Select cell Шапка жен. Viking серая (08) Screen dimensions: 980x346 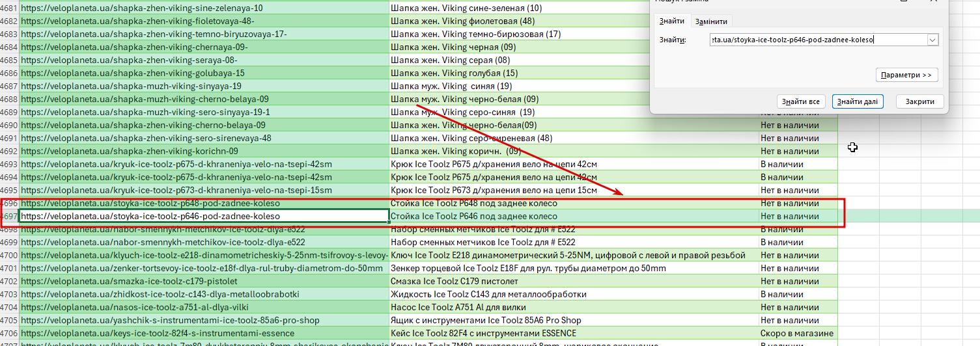pos(519,60)
